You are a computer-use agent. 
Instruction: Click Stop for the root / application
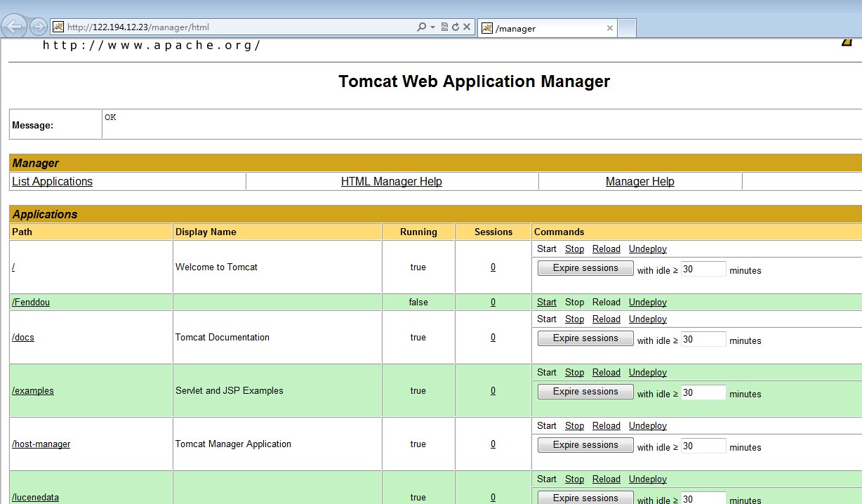pyautogui.click(x=574, y=248)
